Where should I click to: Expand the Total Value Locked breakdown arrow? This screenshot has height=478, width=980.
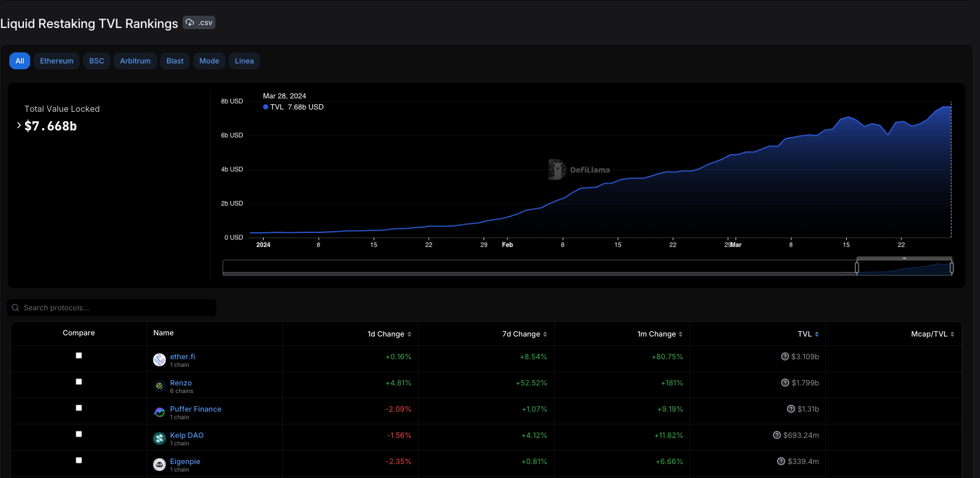pyautogui.click(x=19, y=125)
